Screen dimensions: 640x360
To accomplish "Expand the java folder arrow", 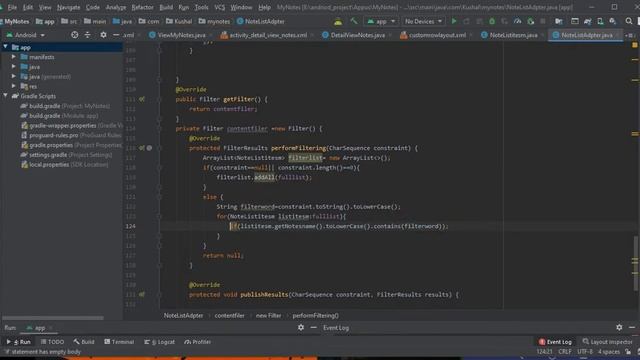I will click(14, 67).
